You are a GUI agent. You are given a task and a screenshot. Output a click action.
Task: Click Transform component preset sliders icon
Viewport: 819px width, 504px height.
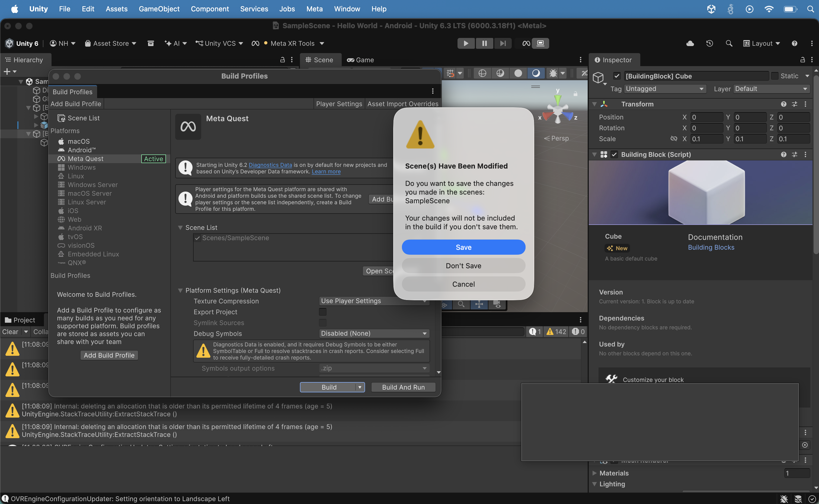794,104
